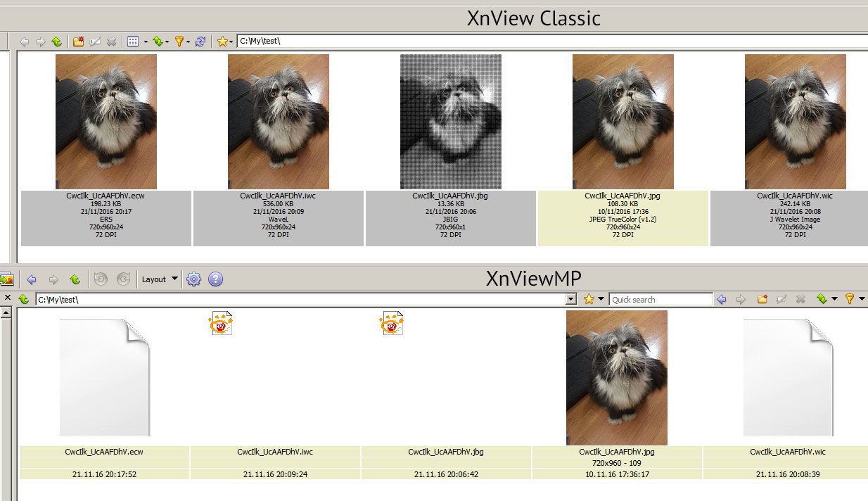868x501 pixels.
Task: Select .iwc broken-image icon in XnViewMP
Action: coord(221,323)
